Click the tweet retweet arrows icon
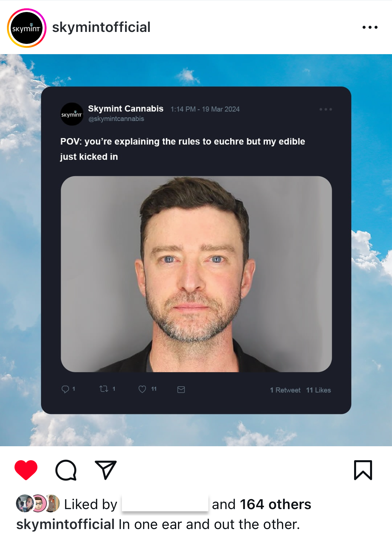The width and height of the screenshot is (392, 541). 104,389
